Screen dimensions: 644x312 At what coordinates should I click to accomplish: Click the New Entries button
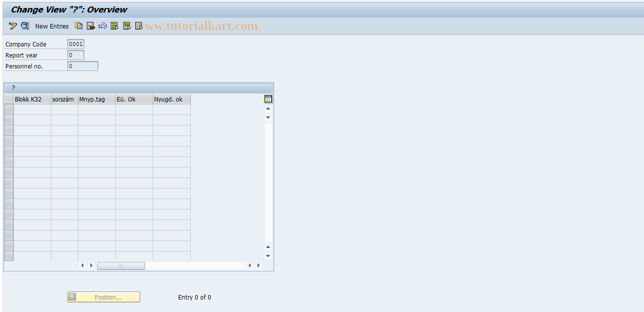[x=52, y=26]
